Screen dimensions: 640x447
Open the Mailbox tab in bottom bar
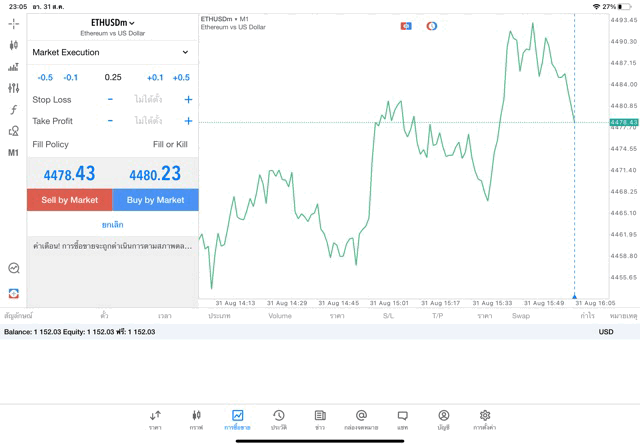click(x=361, y=419)
